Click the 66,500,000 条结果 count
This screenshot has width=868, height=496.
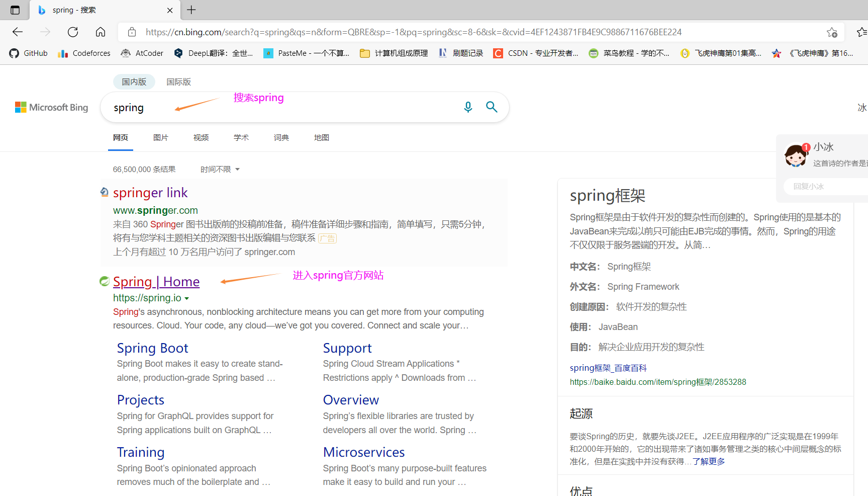click(x=144, y=170)
